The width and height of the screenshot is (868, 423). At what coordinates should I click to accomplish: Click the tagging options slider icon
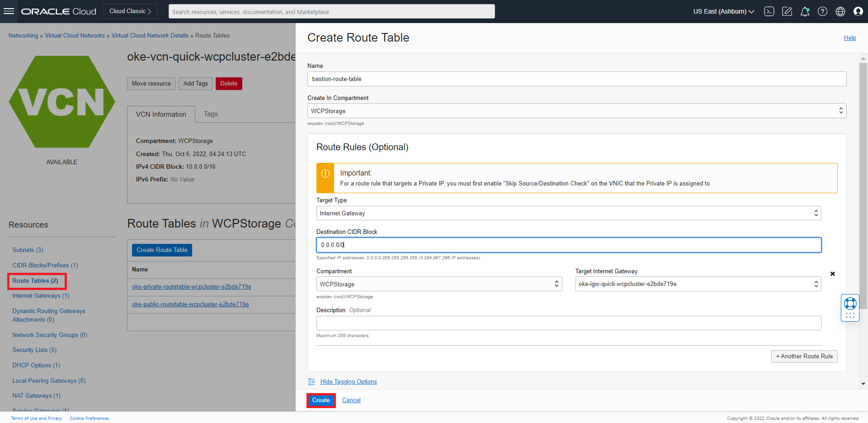click(311, 382)
